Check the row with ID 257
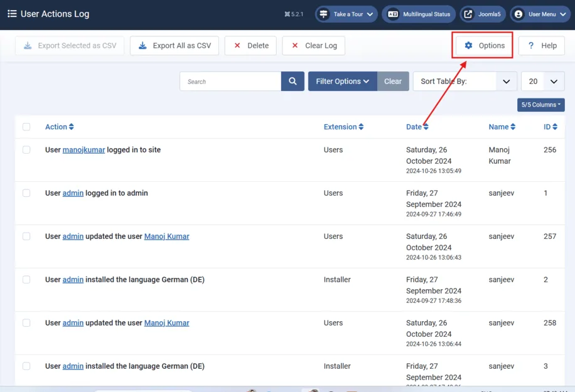Viewport: 575px width, 392px height. (26, 236)
